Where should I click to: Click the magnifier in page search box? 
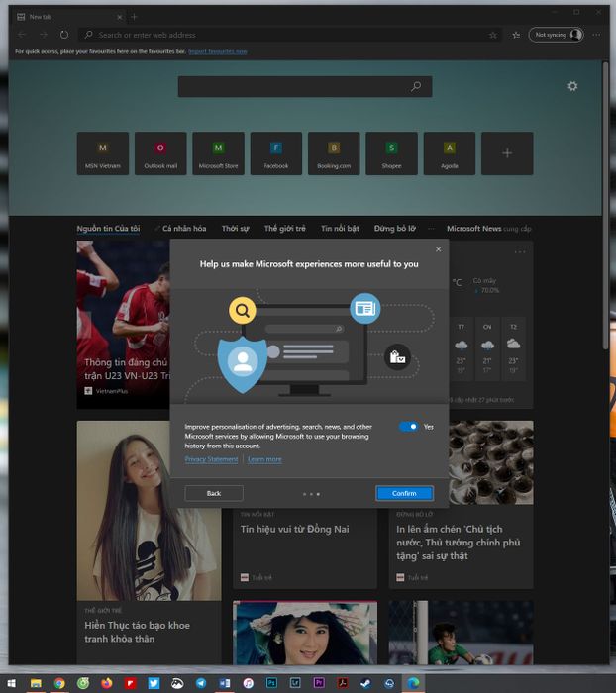(x=416, y=86)
